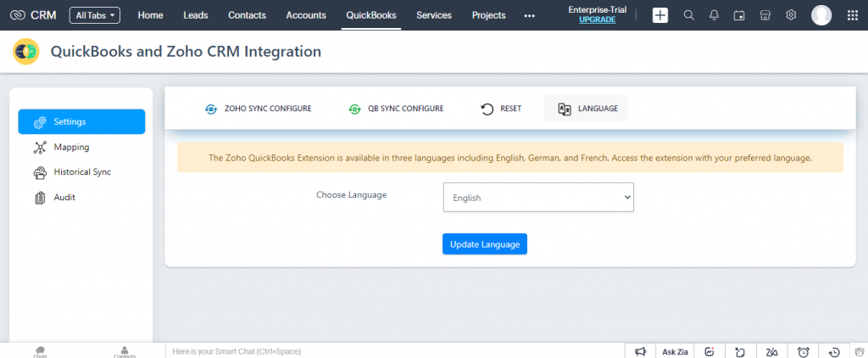Open the Services tab

coord(434,15)
